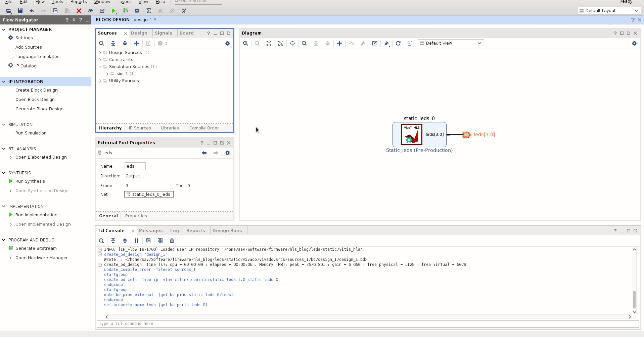Open Diagram settings gear icon
This screenshot has height=337, width=644.
tap(634, 43)
